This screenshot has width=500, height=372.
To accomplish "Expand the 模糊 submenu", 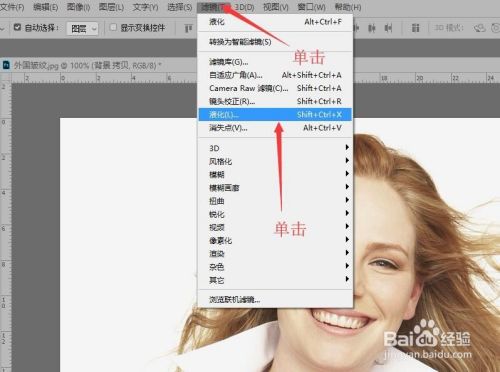I will point(275,174).
